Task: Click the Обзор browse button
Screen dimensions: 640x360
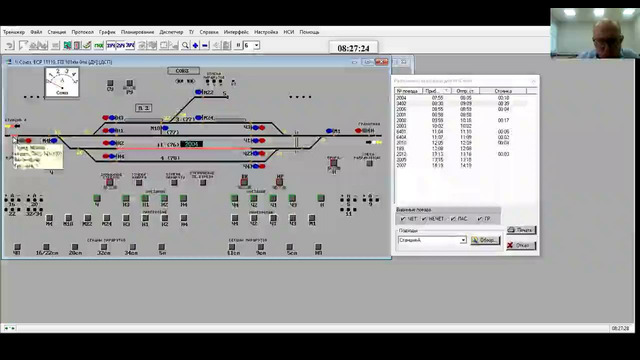Action: click(485, 240)
